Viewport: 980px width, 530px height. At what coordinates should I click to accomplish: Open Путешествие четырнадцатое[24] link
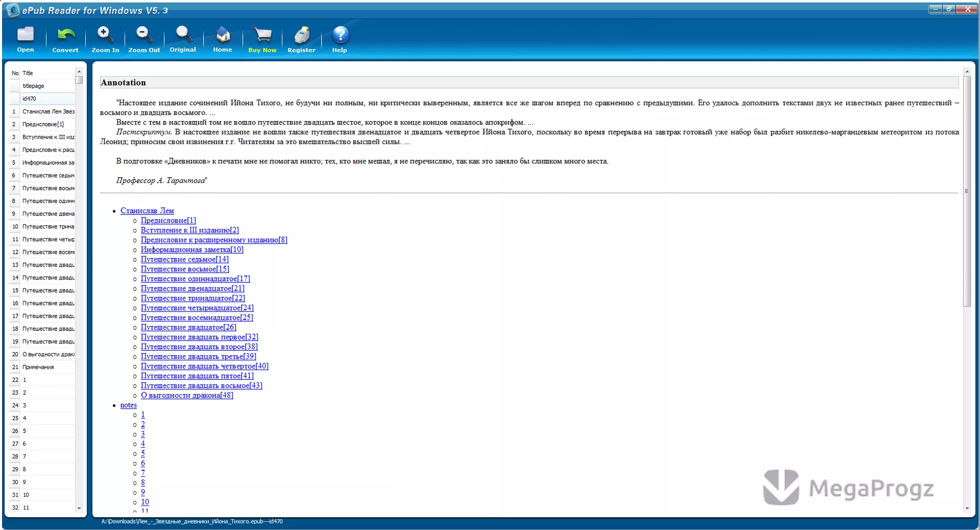point(197,307)
